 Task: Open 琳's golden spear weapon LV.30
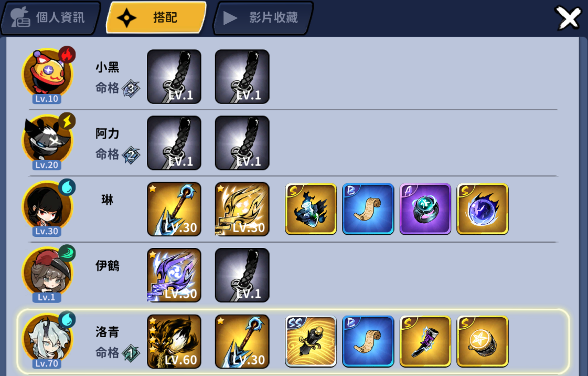(174, 209)
